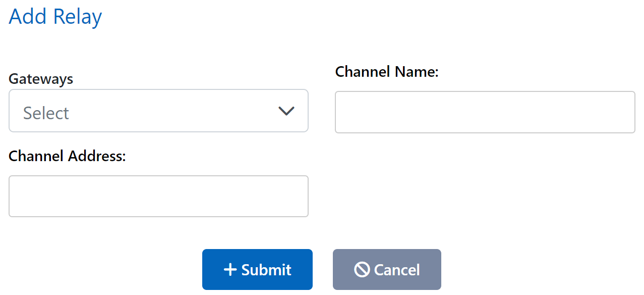Click the Add Relay heading
This screenshot has height=295, width=644.
pyautogui.click(x=55, y=16)
